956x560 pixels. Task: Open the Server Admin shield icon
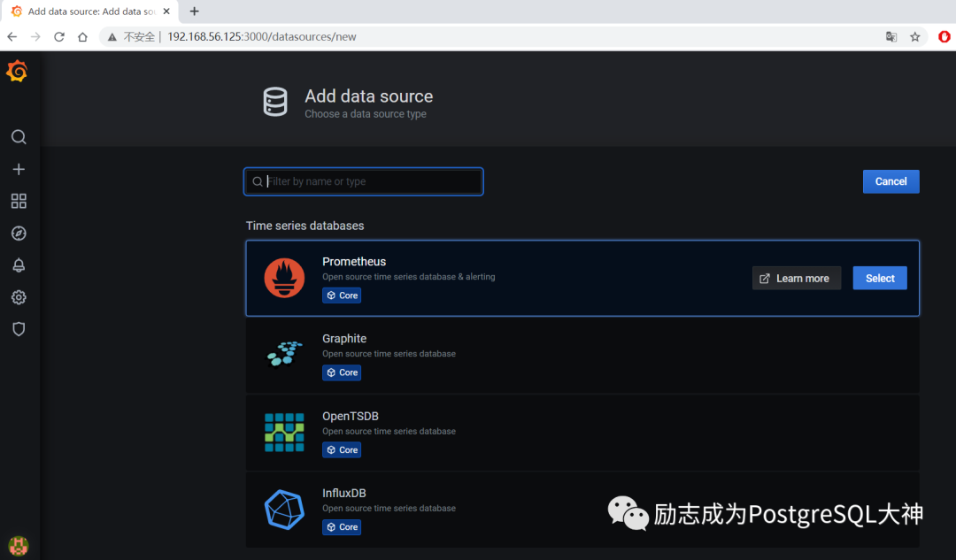pos(19,329)
